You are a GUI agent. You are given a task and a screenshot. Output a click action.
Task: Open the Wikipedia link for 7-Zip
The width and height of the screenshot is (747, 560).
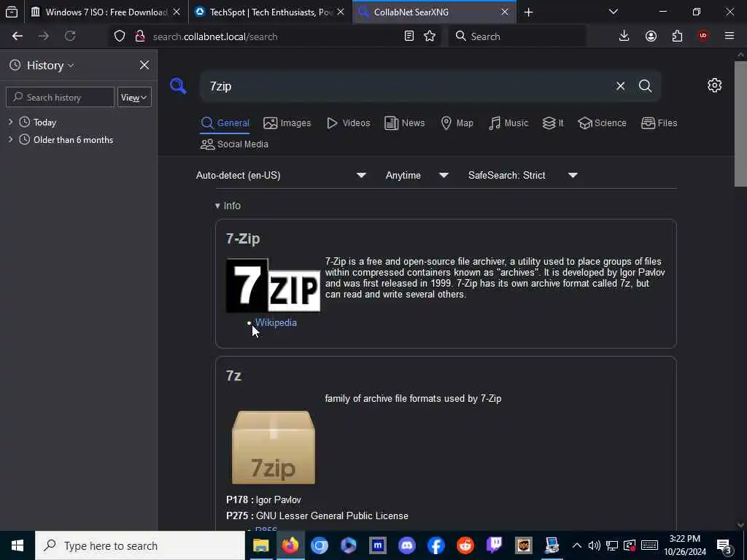pyautogui.click(x=276, y=323)
